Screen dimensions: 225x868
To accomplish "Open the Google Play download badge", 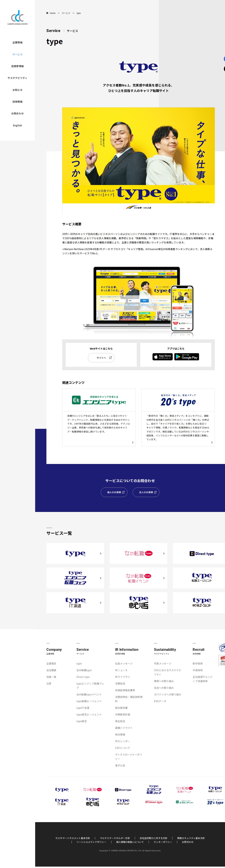I will pos(187,357).
